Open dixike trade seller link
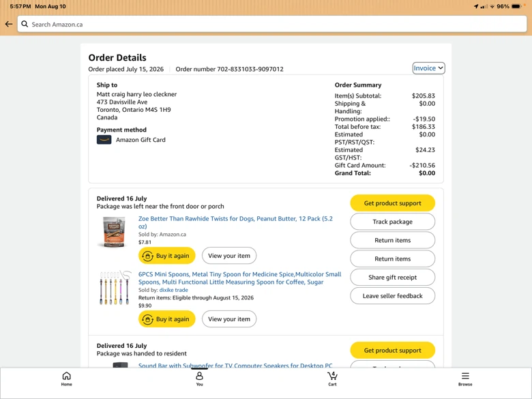Viewport: 532px width, 399px height. tap(173, 290)
